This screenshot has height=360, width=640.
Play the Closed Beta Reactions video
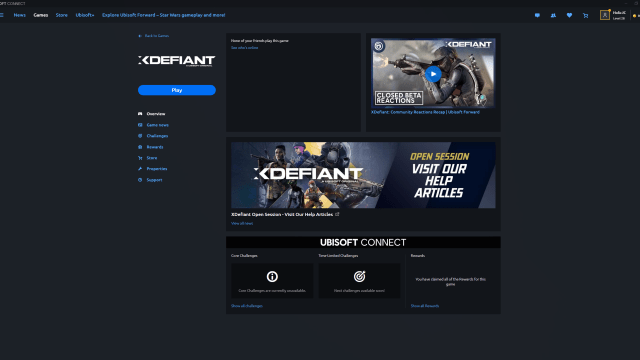(x=433, y=74)
